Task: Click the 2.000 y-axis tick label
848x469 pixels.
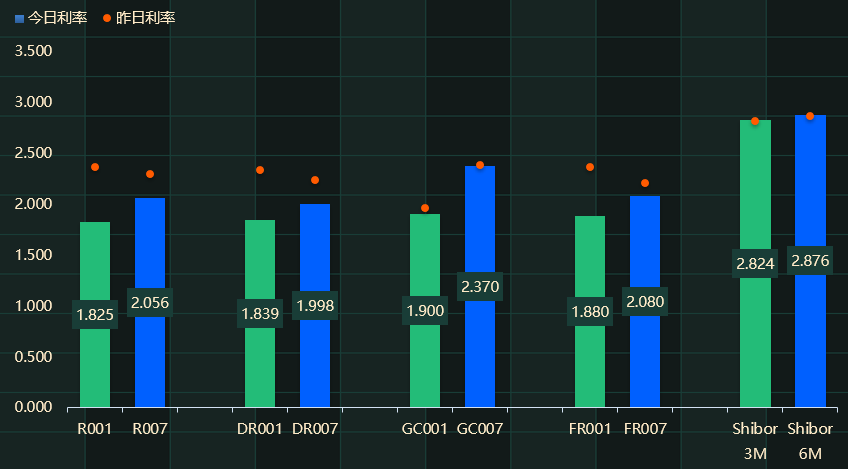Action: (34, 204)
